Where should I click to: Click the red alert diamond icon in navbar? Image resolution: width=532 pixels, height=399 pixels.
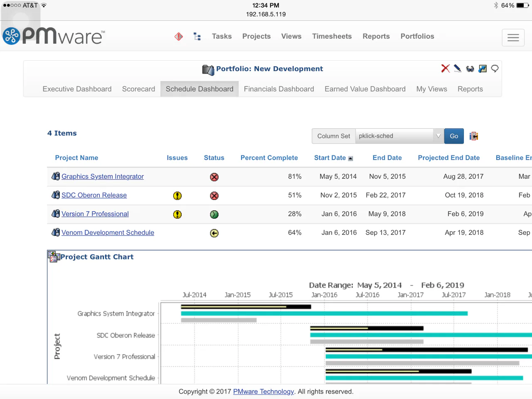coord(179,37)
